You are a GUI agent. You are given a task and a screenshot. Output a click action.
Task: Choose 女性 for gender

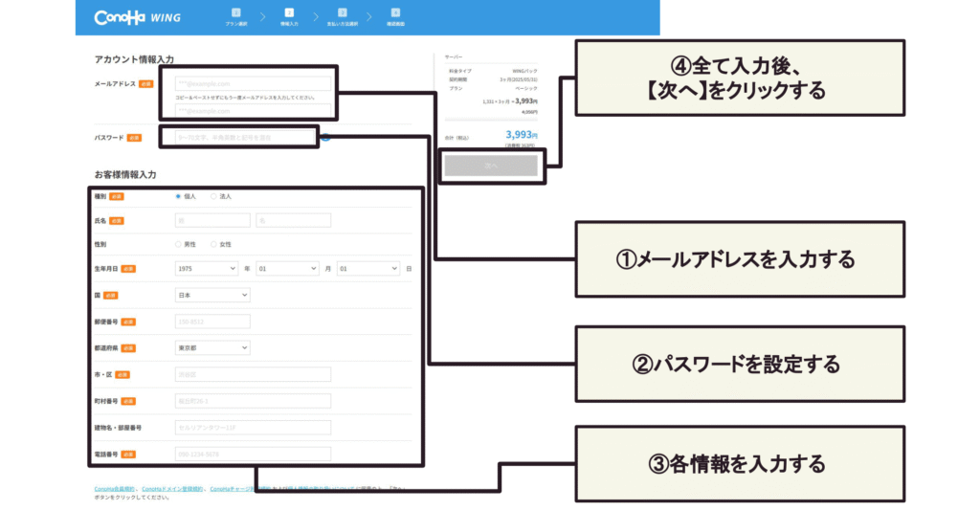click(x=213, y=244)
